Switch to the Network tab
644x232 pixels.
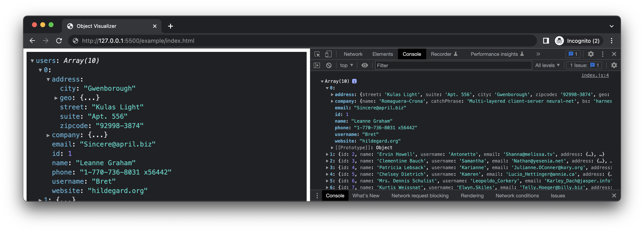pos(353,54)
